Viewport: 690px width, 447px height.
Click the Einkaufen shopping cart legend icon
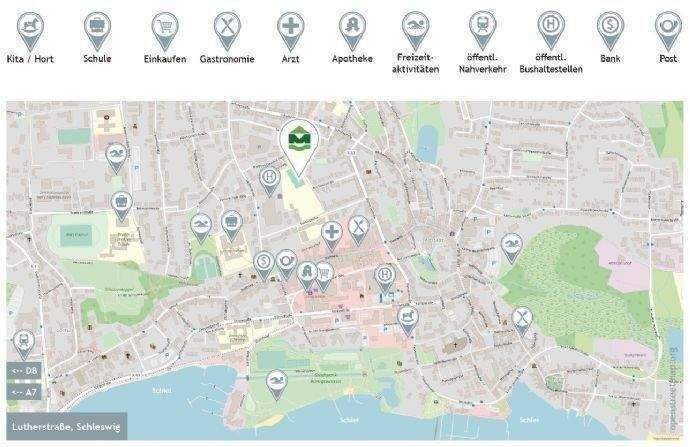pyautogui.click(x=165, y=31)
